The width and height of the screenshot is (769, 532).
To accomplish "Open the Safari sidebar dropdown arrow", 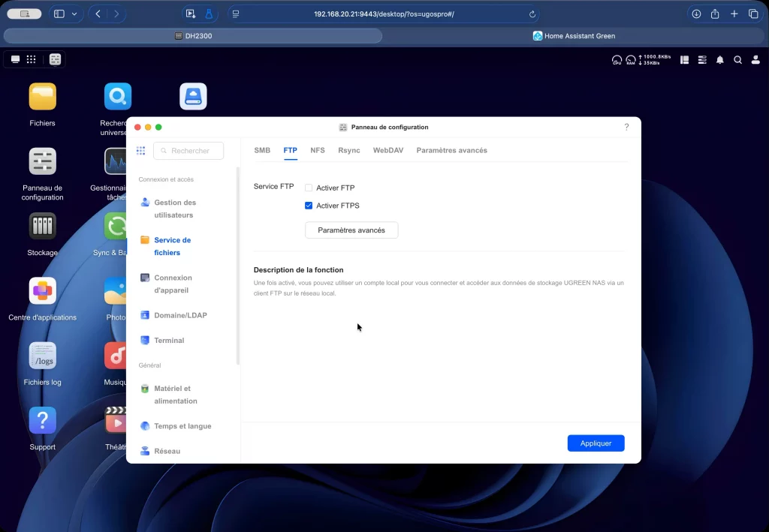I will (74, 14).
